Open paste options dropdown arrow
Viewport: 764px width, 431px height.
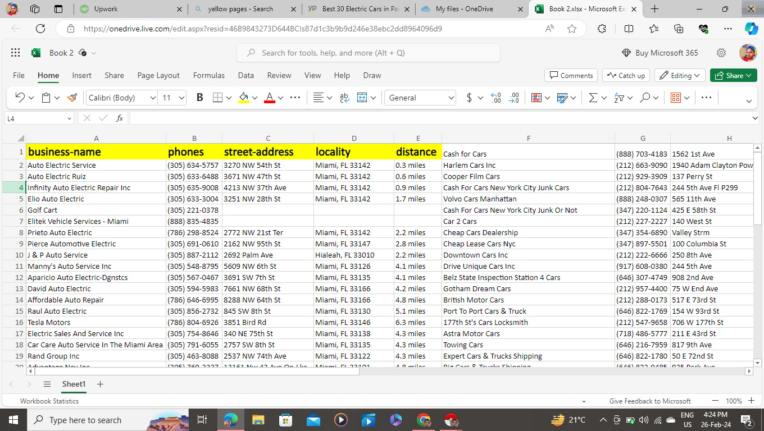tap(57, 98)
